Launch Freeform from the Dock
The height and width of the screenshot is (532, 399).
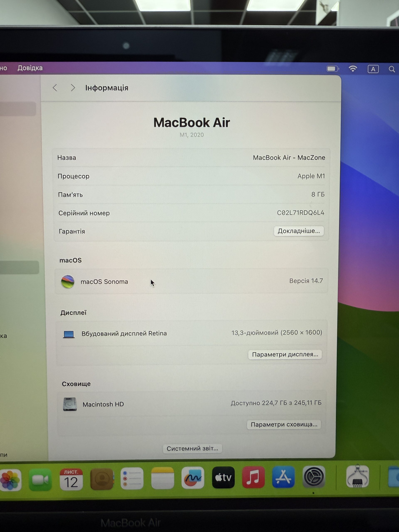pos(193,477)
